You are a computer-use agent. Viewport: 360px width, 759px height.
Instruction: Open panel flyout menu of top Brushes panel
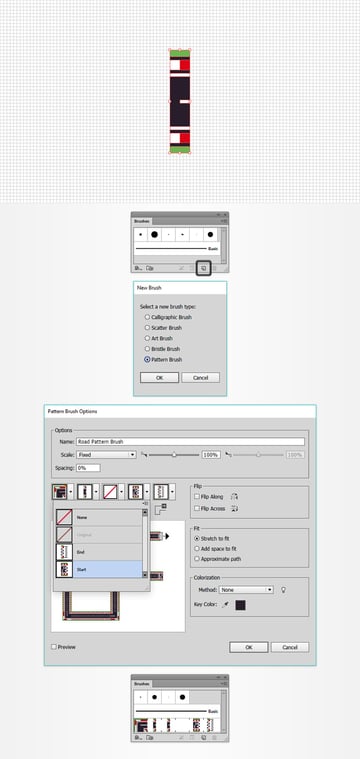224,221
